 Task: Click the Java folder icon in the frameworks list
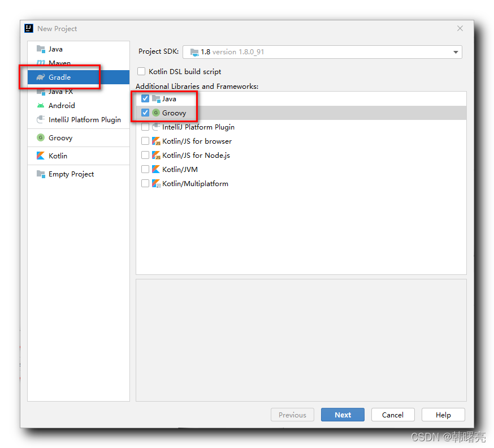tap(156, 98)
